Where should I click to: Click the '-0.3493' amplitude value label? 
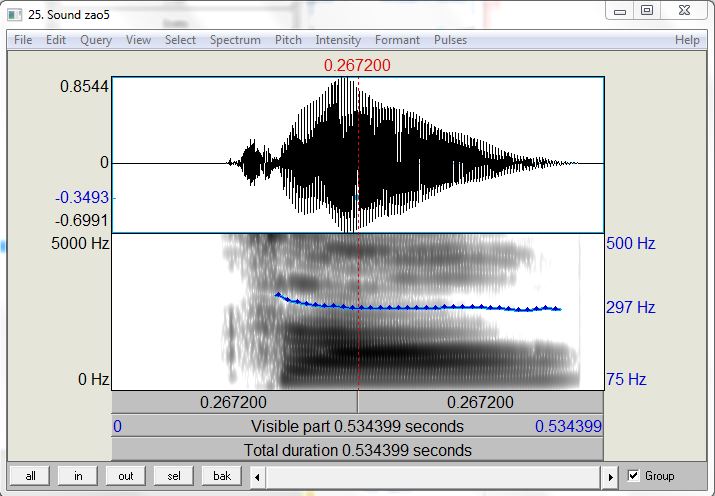coord(83,197)
